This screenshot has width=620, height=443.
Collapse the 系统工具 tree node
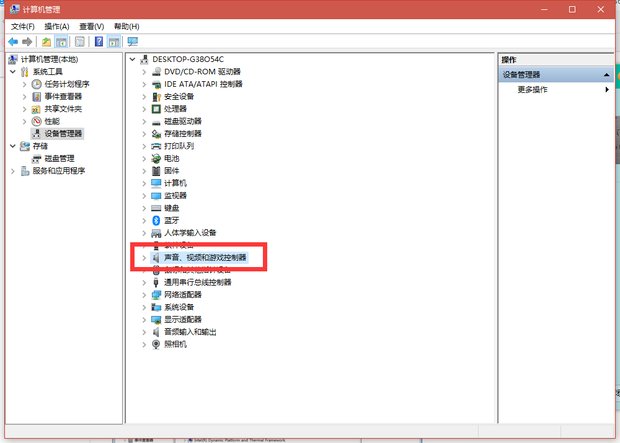(x=13, y=72)
